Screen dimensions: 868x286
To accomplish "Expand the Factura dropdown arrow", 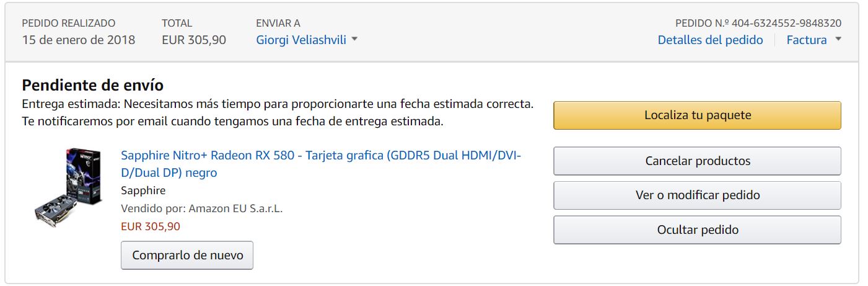I will pos(838,40).
